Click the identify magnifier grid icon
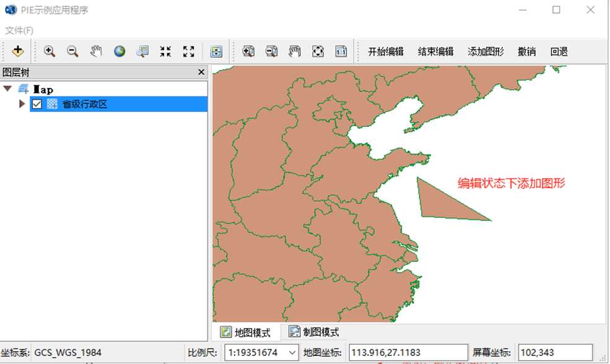Screen dimensions: 610x364 coord(142,51)
